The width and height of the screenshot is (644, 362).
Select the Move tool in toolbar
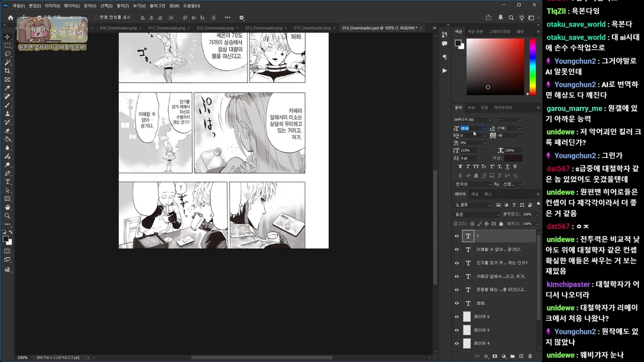click(8, 37)
